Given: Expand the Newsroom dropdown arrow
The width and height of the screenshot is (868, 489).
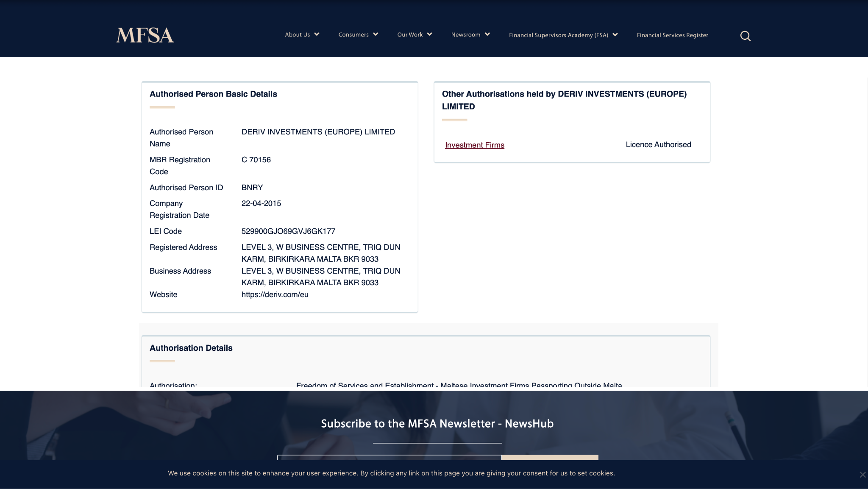Looking at the screenshot, I should click(x=487, y=34).
